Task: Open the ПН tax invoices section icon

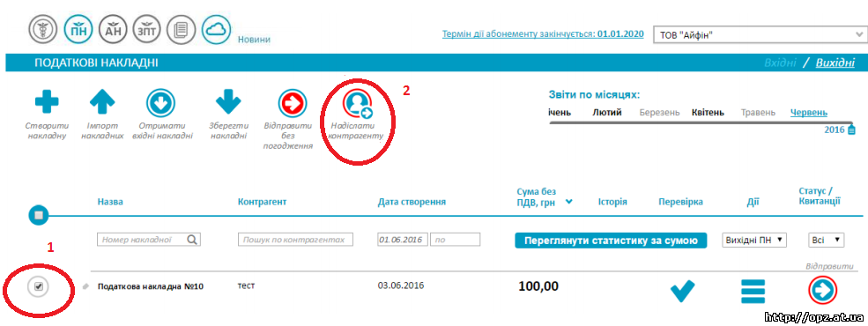Action: pyautogui.click(x=78, y=30)
